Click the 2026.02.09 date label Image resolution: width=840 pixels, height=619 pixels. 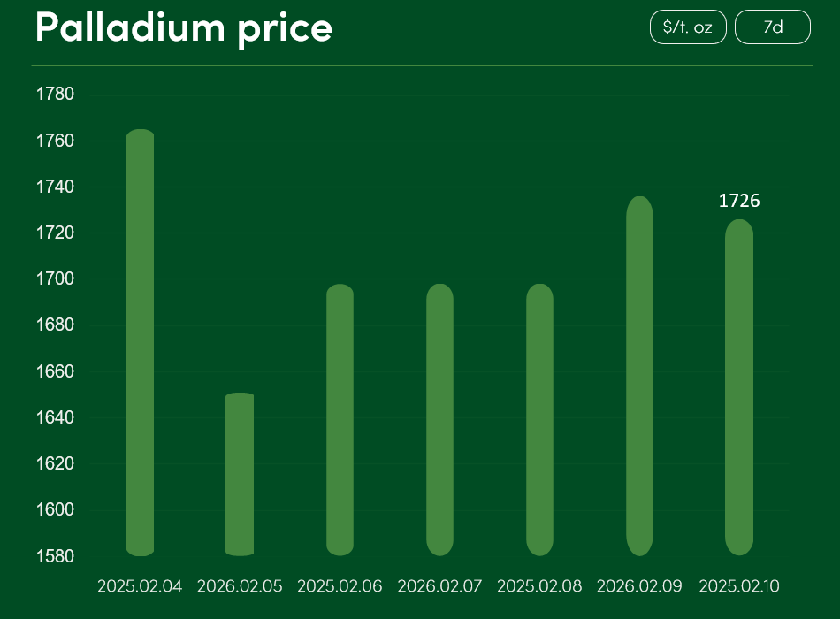click(x=639, y=586)
